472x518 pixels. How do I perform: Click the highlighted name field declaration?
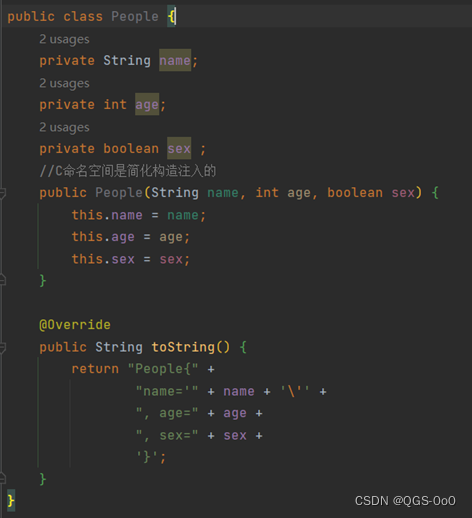tap(175, 60)
